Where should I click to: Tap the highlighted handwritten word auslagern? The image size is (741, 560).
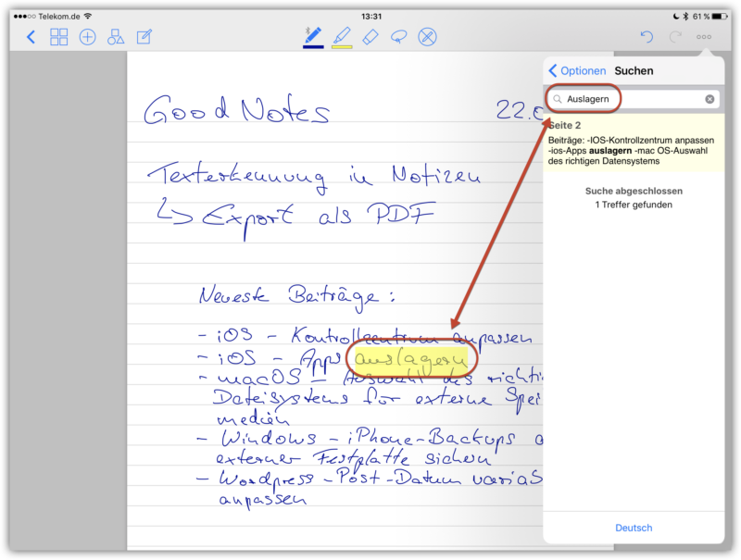coord(411,360)
